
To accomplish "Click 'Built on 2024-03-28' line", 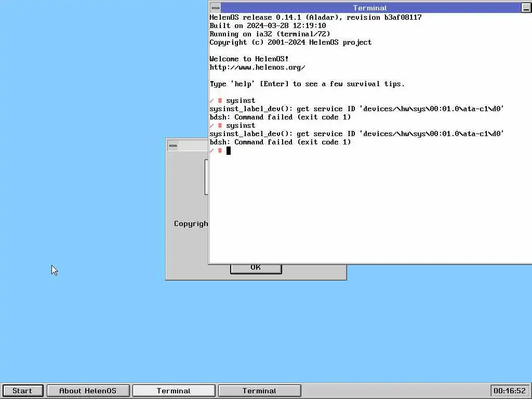I will (x=268, y=25).
